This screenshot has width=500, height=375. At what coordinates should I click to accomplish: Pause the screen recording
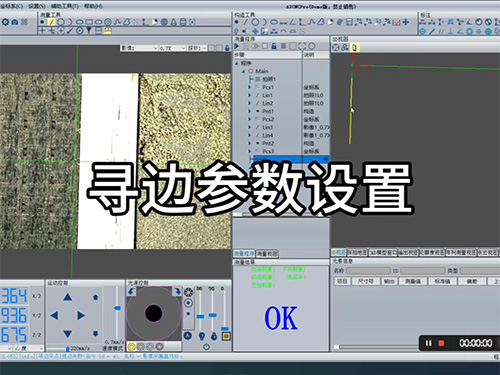click(429, 343)
